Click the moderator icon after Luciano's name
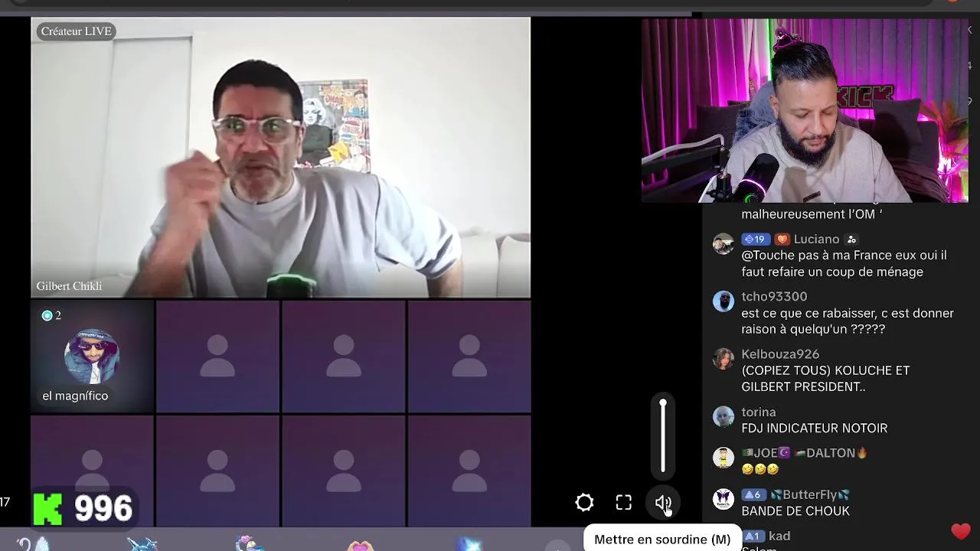 point(851,240)
